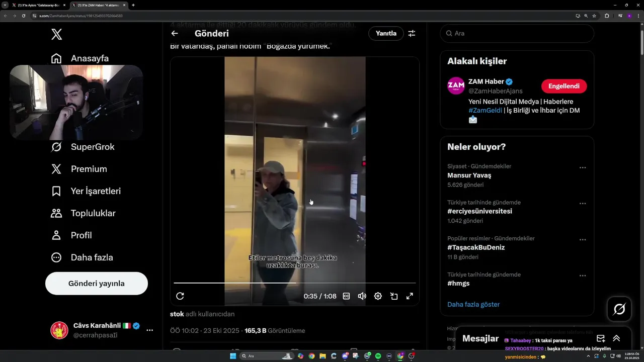Enter fullscreen video mode
The height and width of the screenshot is (362, 644).
pyautogui.click(x=410, y=296)
